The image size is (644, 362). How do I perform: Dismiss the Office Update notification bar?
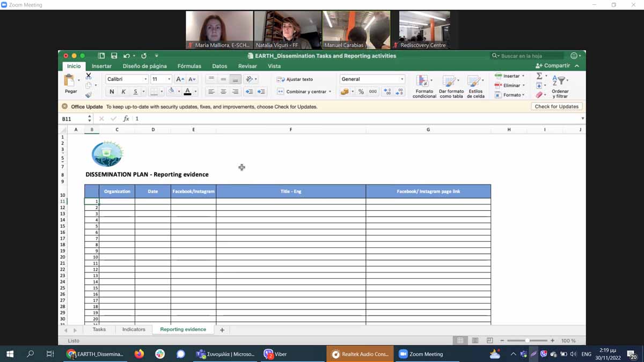coord(64,106)
